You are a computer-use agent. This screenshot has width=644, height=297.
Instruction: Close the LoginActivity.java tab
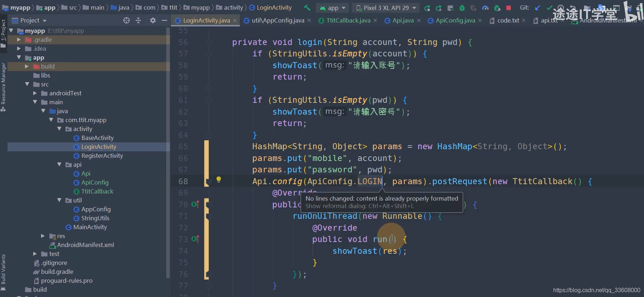(x=235, y=20)
